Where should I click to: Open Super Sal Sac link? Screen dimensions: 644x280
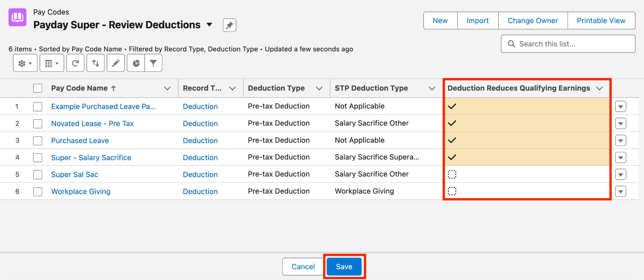[75, 175]
